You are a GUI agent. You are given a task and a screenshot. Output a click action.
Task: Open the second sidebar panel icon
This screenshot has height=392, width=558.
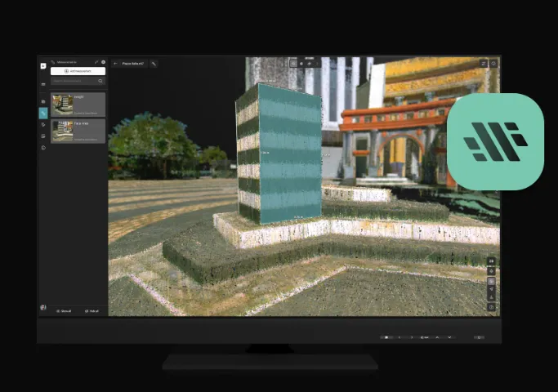coord(42,101)
